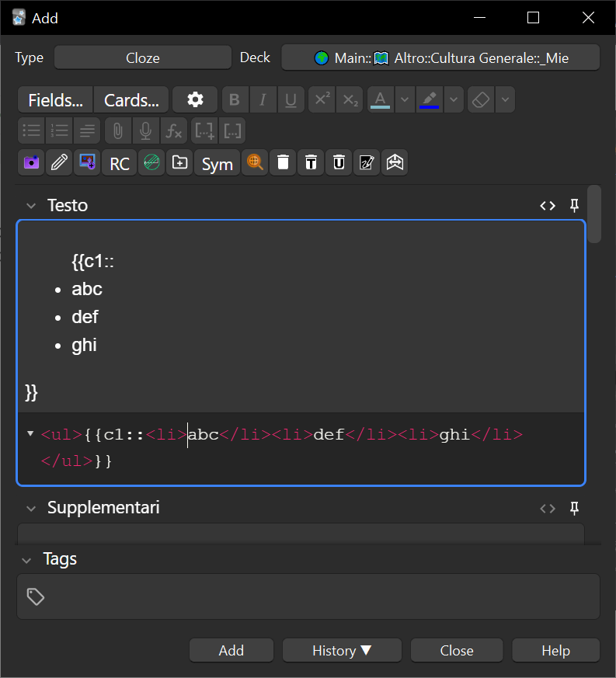Click the orange magnifier search icon

255,163
